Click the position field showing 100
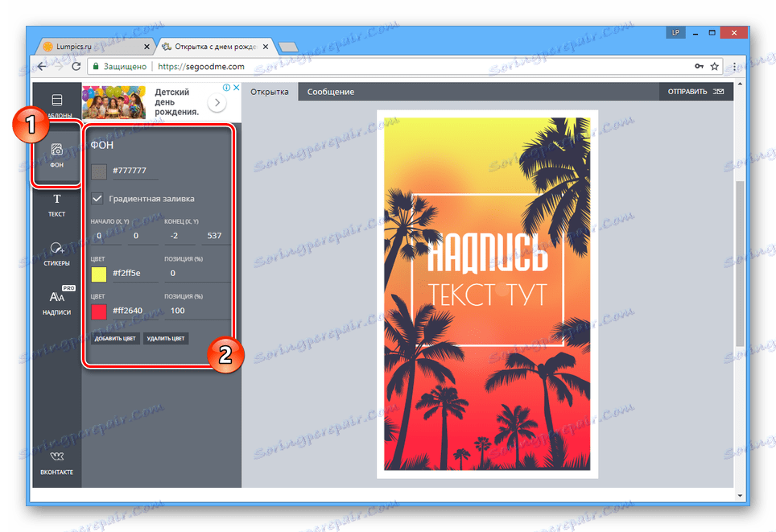The height and width of the screenshot is (532, 776). tap(197, 311)
